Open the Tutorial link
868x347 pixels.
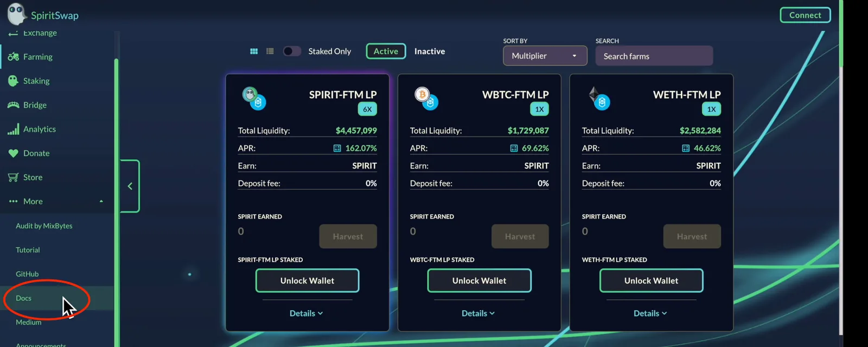click(x=28, y=250)
